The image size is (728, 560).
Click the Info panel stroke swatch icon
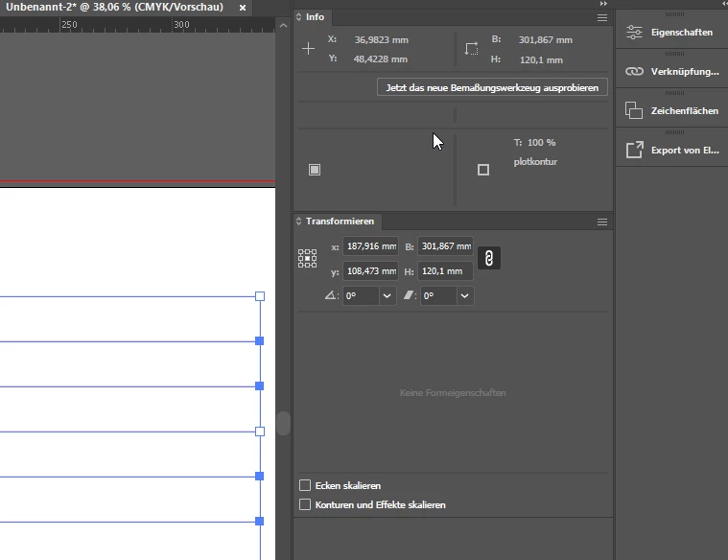(x=483, y=170)
